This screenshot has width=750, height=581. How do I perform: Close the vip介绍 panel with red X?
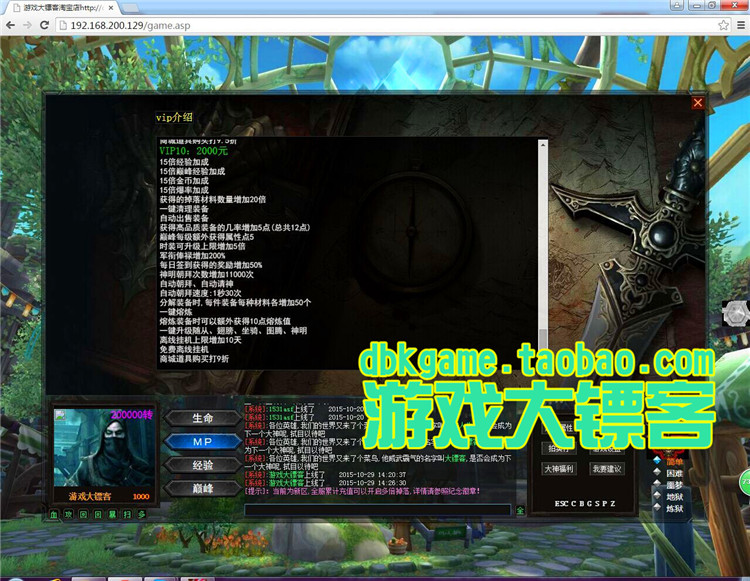click(x=698, y=103)
